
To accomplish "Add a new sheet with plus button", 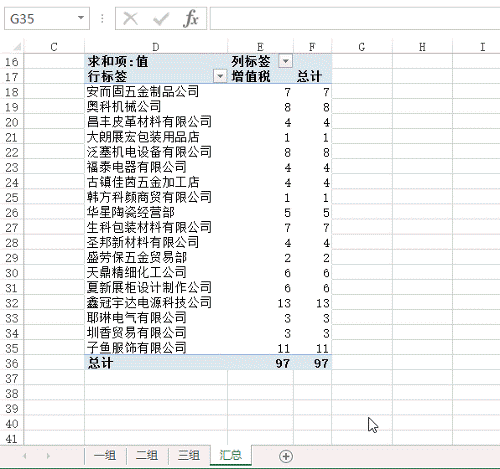I will [286, 456].
